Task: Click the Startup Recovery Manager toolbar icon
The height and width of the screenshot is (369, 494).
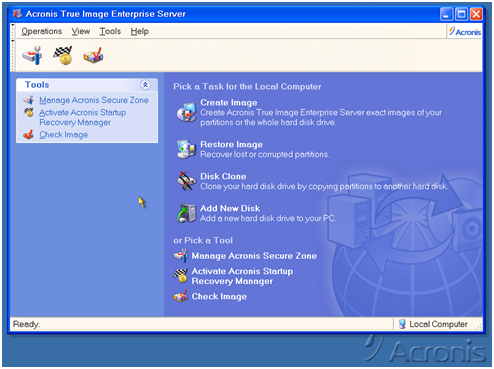Action: 63,55
